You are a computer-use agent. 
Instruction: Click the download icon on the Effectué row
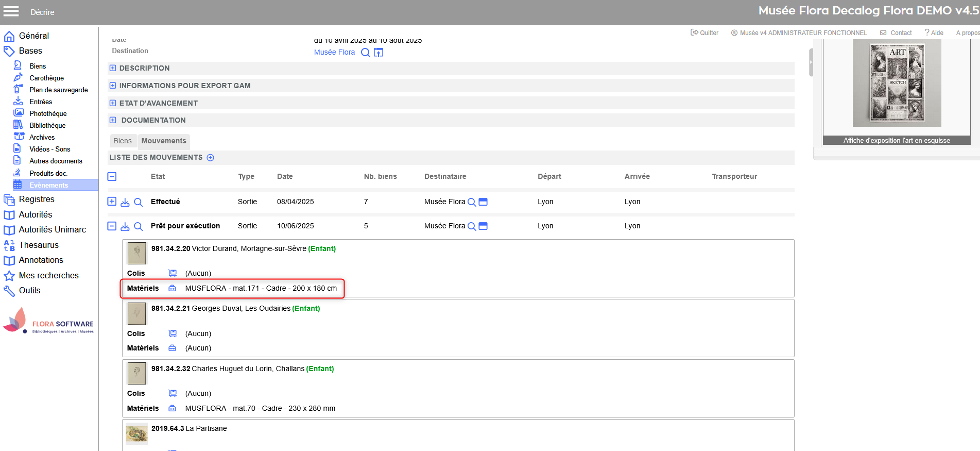point(125,202)
